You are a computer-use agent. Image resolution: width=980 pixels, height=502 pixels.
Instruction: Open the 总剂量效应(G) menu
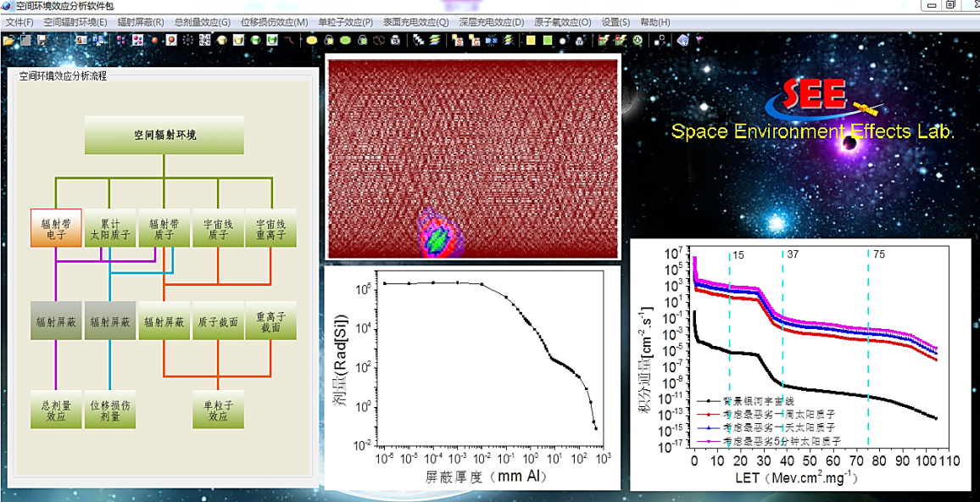[202, 22]
